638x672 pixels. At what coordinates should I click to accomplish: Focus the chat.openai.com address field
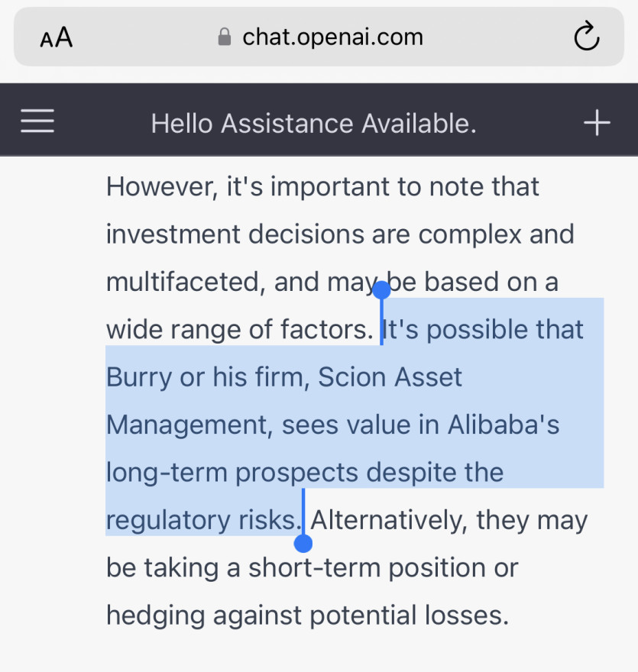click(x=332, y=37)
